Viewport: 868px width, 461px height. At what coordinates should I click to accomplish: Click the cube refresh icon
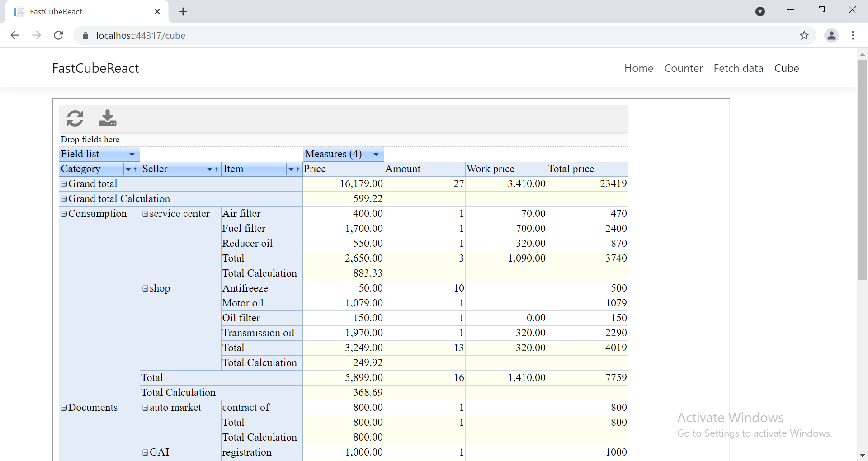75,118
